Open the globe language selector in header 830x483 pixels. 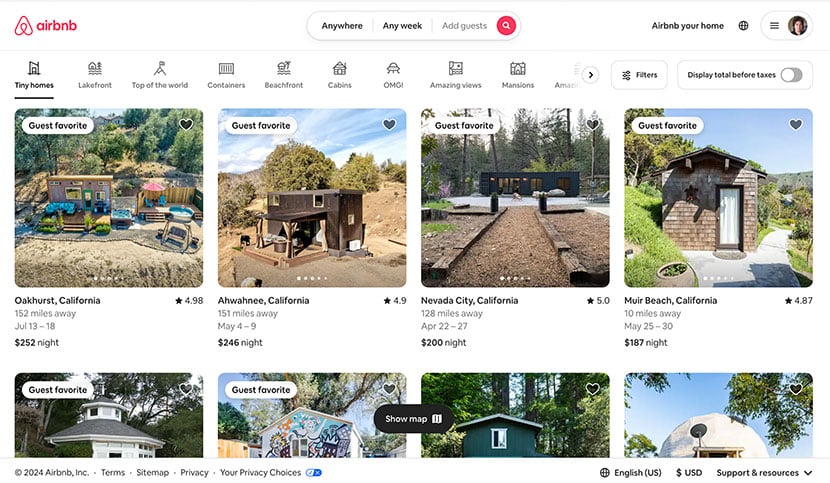pos(743,26)
